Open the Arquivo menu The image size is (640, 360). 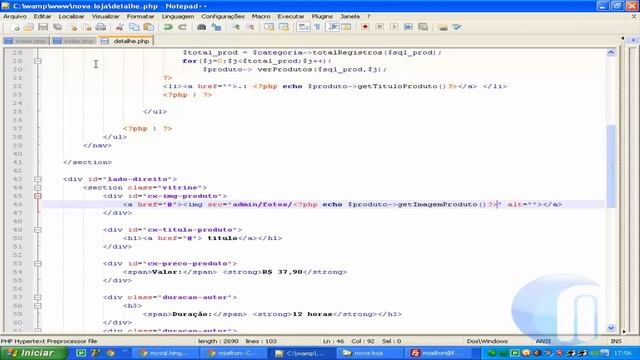click(15, 16)
